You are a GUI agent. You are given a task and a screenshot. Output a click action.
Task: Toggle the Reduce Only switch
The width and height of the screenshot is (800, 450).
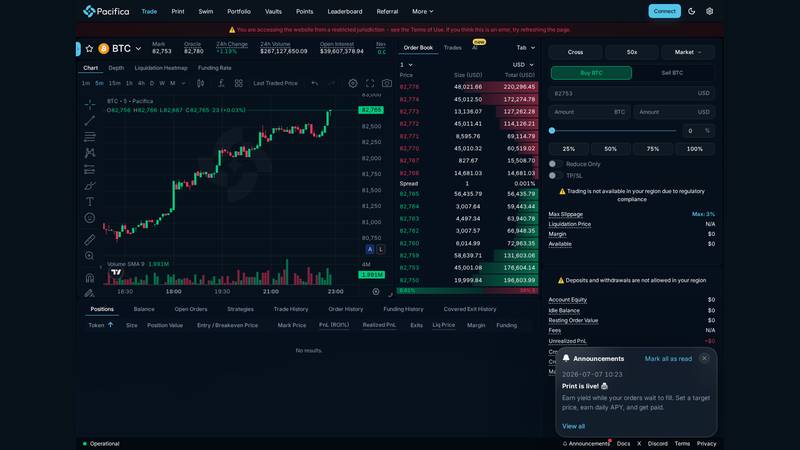click(555, 164)
